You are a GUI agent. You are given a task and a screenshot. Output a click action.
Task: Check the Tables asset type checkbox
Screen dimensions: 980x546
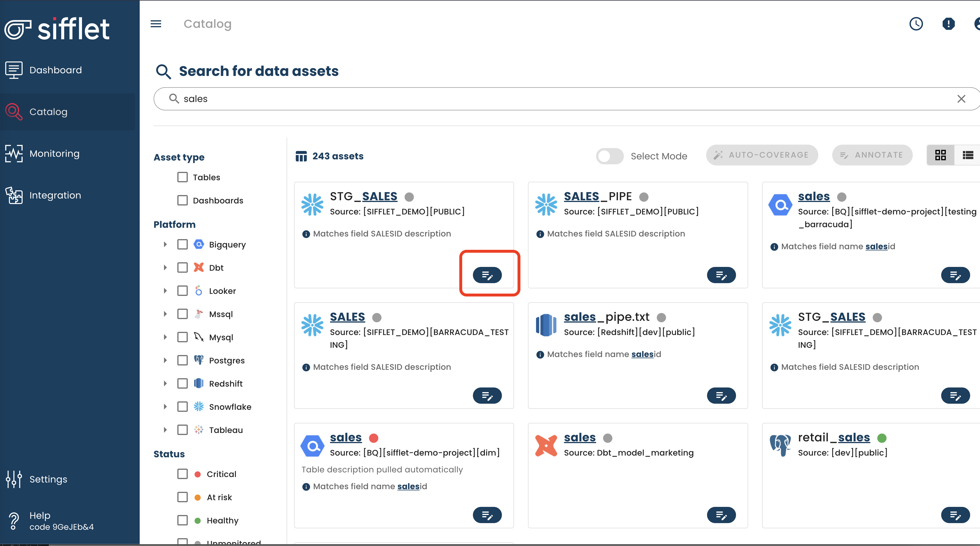tap(183, 177)
